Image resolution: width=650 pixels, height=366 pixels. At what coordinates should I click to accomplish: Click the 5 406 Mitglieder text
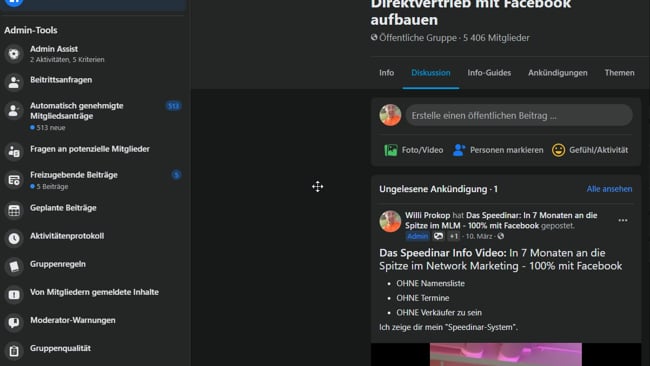point(496,38)
